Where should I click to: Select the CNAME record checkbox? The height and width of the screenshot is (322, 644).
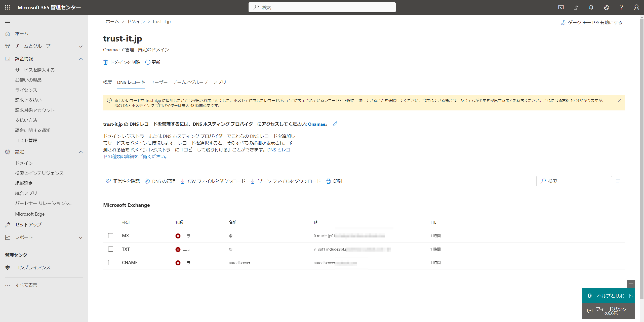tap(111, 263)
